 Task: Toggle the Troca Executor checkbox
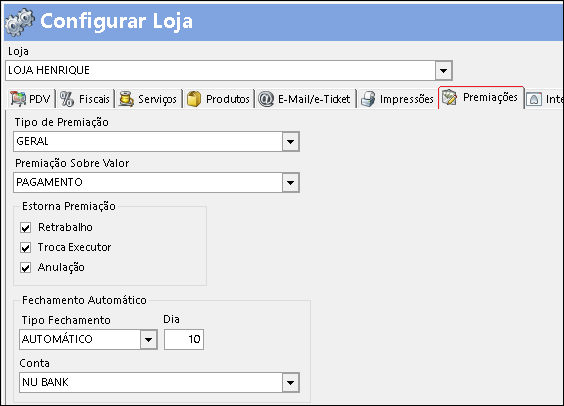tap(26, 248)
